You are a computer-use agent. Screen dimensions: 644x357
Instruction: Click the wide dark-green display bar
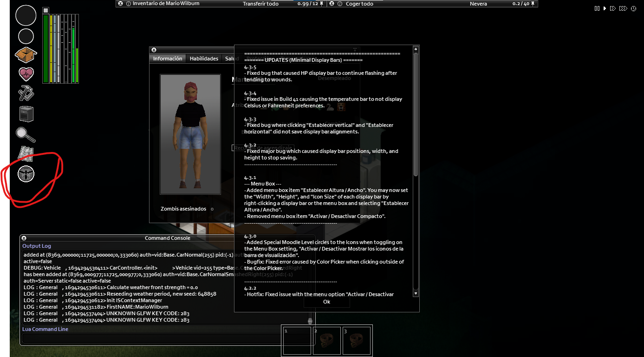[x=46, y=49]
